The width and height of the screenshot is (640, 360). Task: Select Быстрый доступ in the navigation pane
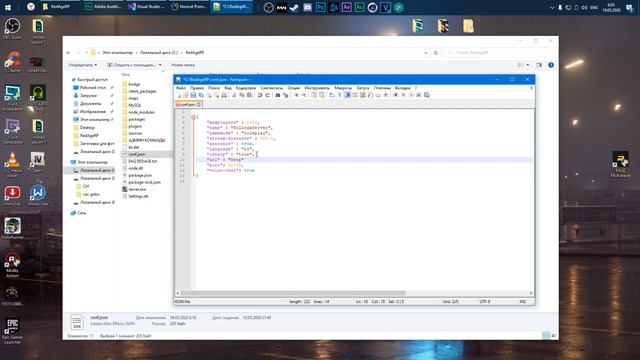(x=93, y=80)
